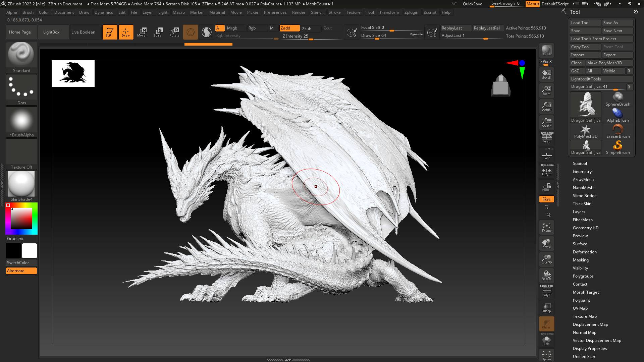Click the Zoom canvas icon
The width and height of the screenshot is (644, 362).
546,90
